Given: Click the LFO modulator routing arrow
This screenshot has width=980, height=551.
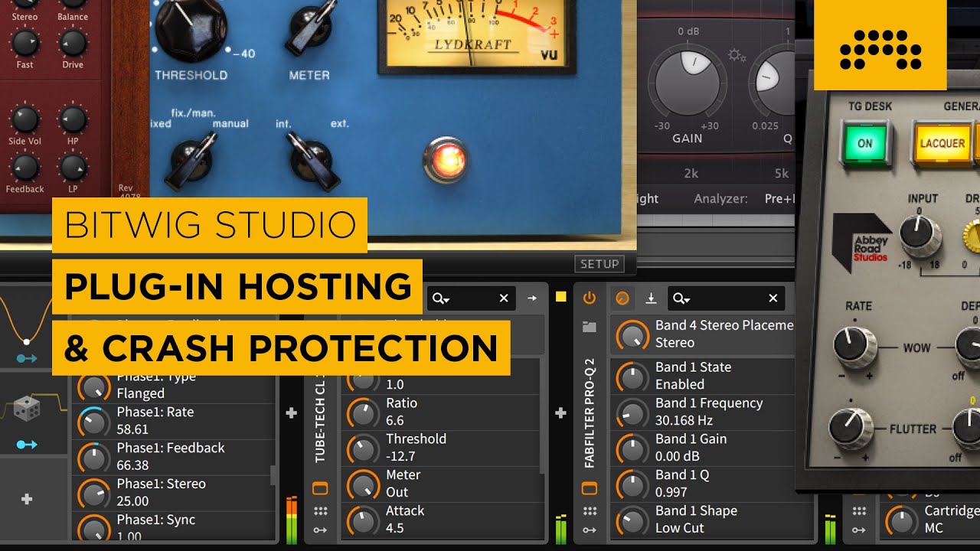Looking at the screenshot, I should tap(27, 357).
